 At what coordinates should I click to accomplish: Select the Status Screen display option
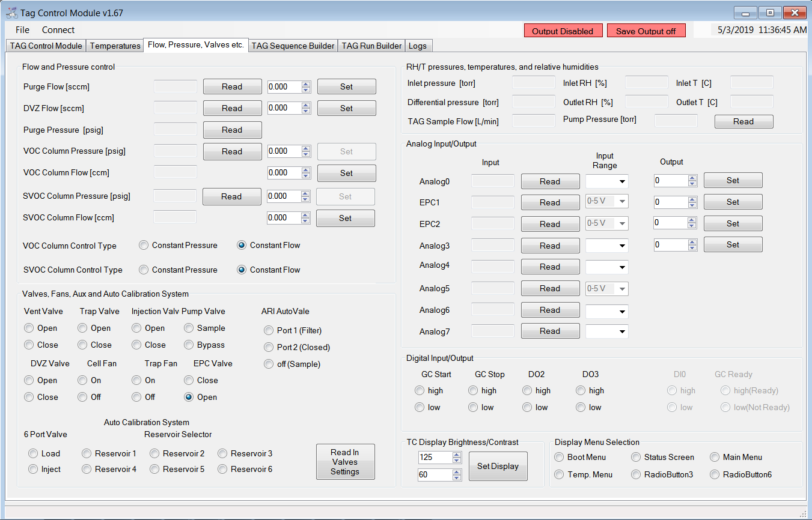pos(663,457)
